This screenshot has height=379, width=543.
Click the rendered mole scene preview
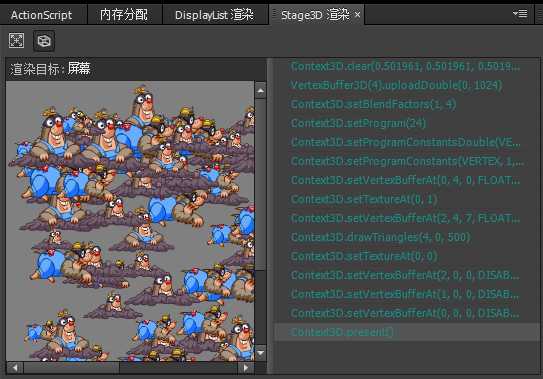pos(130,221)
